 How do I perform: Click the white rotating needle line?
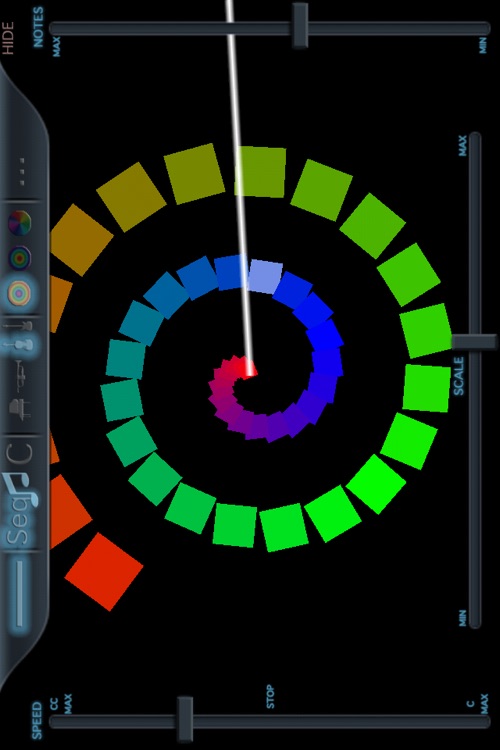tap(239, 187)
